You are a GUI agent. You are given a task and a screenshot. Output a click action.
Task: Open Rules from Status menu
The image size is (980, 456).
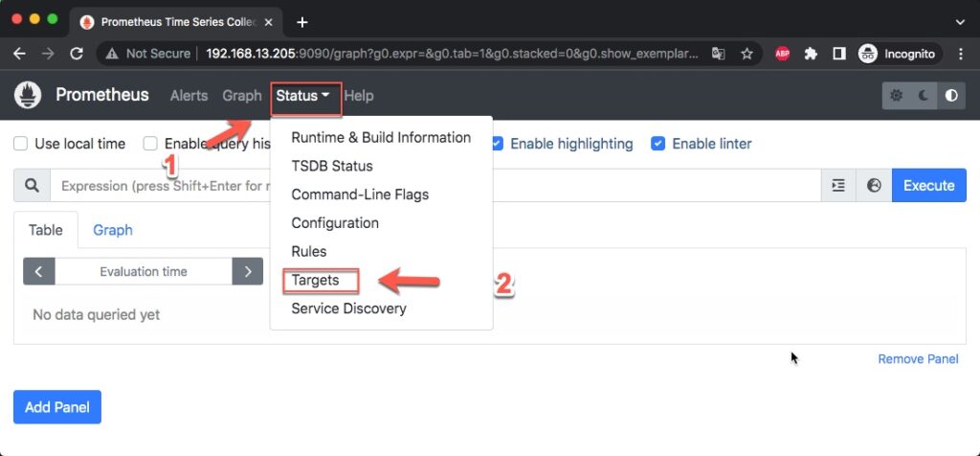click(x=381, y=251)
